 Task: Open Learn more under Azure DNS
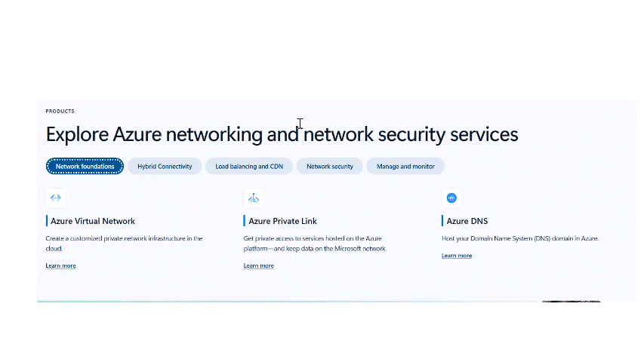coord(457,256)
